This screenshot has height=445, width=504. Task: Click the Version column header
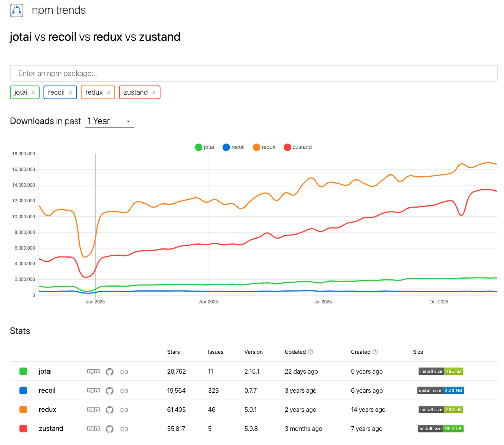(254, 352)
